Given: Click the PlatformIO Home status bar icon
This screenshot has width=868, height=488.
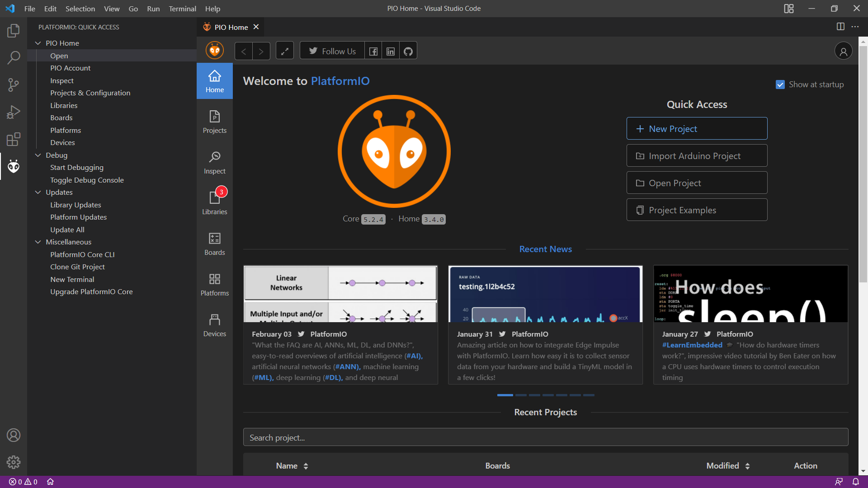Looking at the screenshot, I should point(51,482).
